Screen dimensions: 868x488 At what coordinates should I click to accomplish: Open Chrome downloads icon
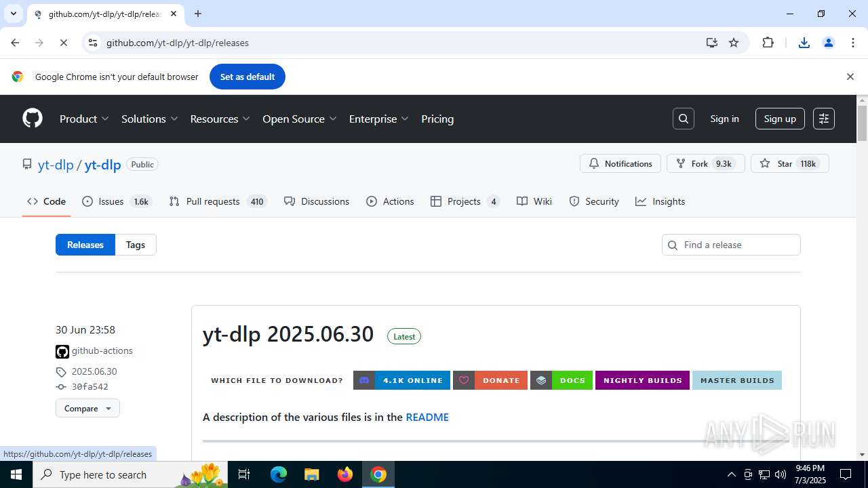(x=804, y=43)
